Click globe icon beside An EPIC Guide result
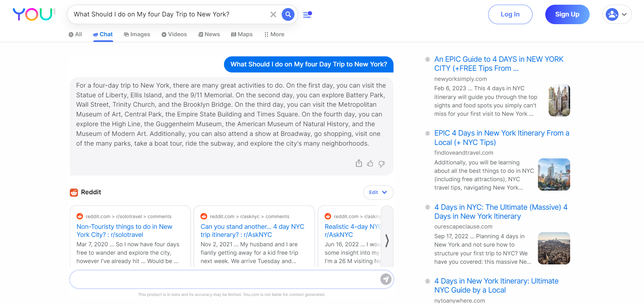The width and height of the screenshot is (644, 304). coord(427,59)
